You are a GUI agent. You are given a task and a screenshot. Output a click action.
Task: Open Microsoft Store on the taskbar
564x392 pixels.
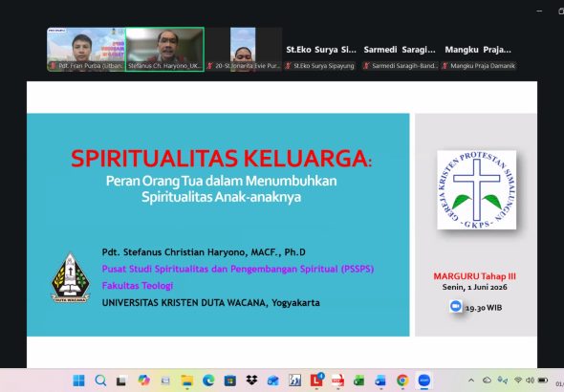pyautogui.click(x=230, y=381)
